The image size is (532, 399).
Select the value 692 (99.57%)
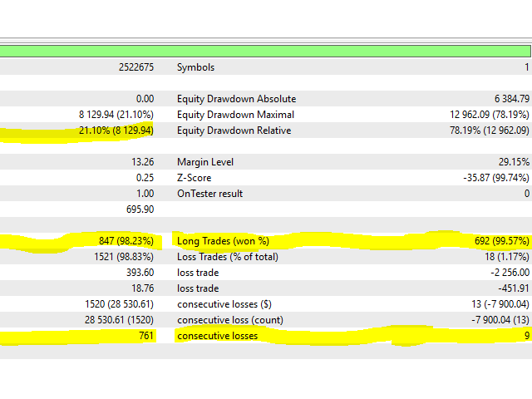pyautogui.click(x=502, y=241)
